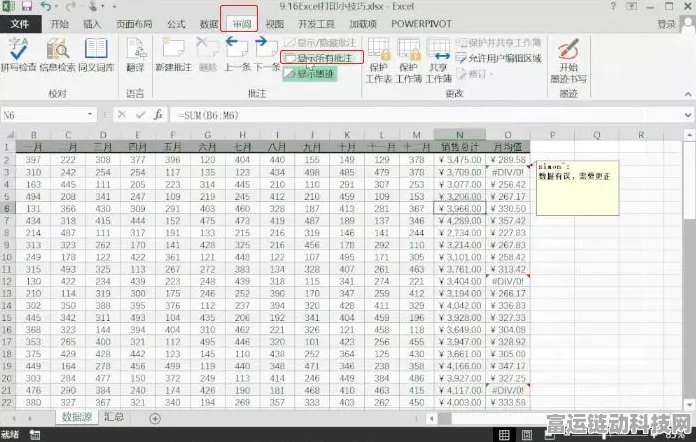Click the Redo arrow icon

(x=70, y=6)
